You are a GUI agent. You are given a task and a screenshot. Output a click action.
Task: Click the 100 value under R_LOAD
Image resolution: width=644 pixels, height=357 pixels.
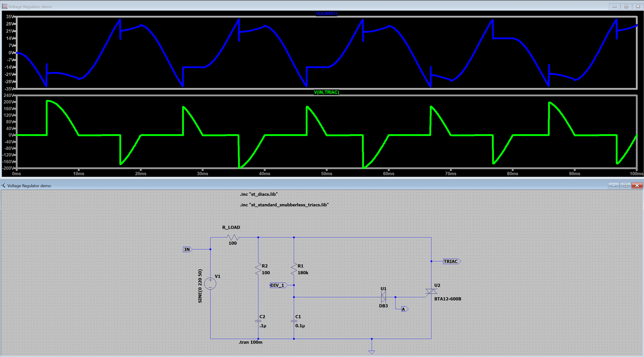point(232,243)
